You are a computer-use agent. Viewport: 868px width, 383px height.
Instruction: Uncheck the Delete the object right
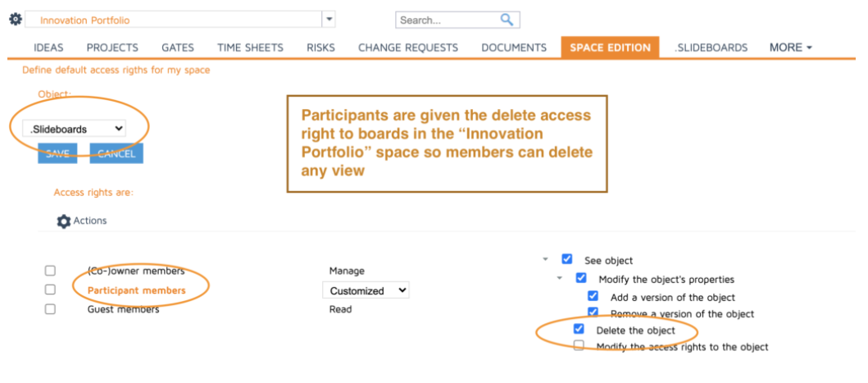[x=579, y=329]
